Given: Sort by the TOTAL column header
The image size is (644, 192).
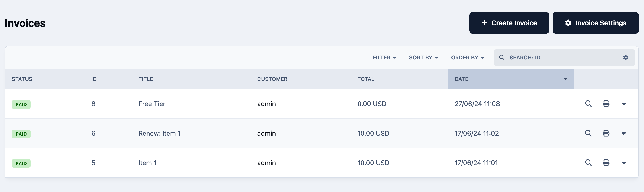Looking at the screenshot, I should point(366,79).
